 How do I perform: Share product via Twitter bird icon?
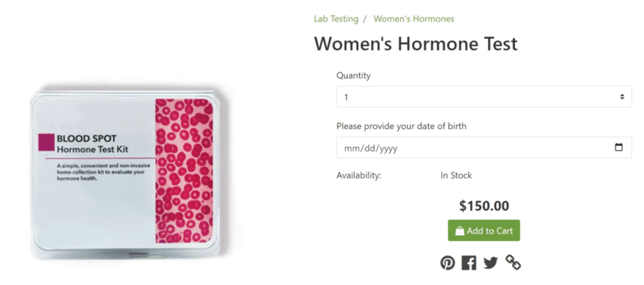(491, 263)
